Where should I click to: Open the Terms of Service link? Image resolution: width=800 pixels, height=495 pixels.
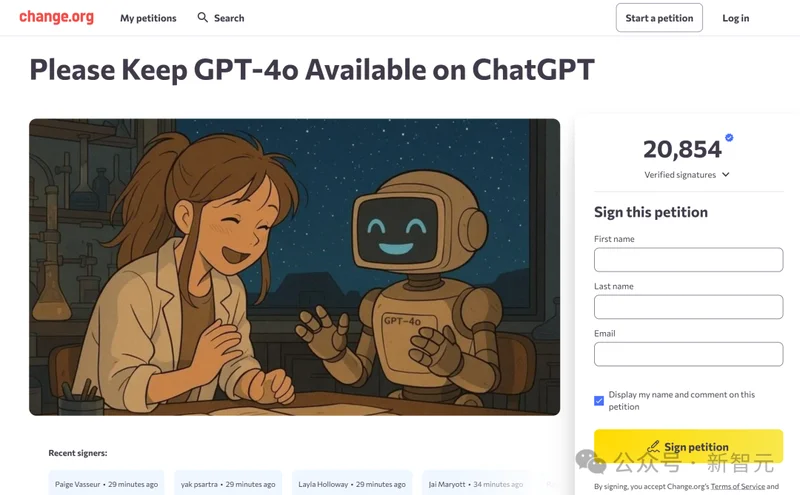pos(737,487)
